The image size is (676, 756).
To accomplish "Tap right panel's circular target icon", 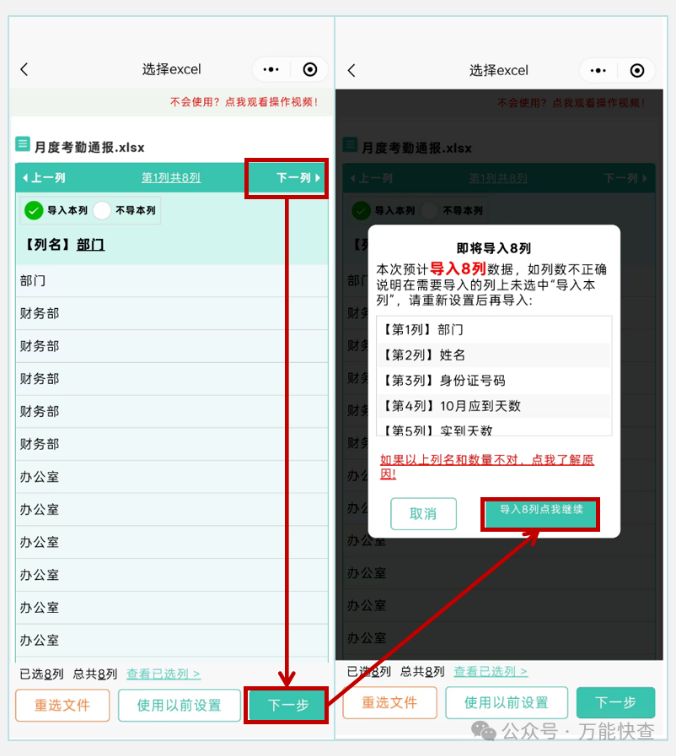I will 637,71.
